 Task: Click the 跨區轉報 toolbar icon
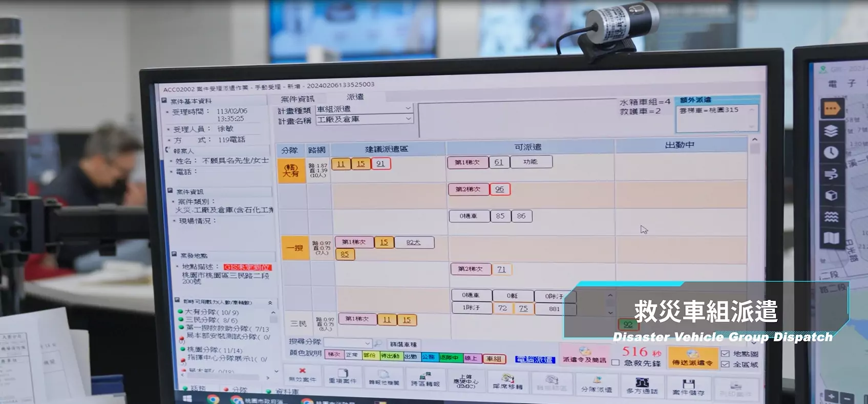click(x=425, y=379)
